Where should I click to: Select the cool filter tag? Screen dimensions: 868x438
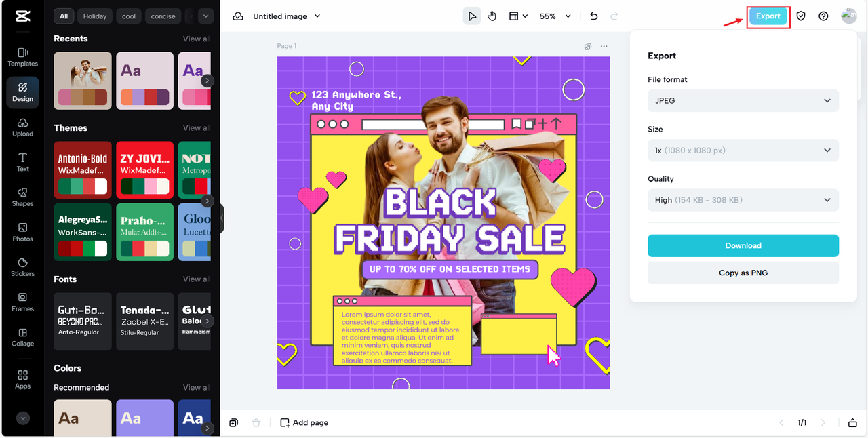pos(129,16)
